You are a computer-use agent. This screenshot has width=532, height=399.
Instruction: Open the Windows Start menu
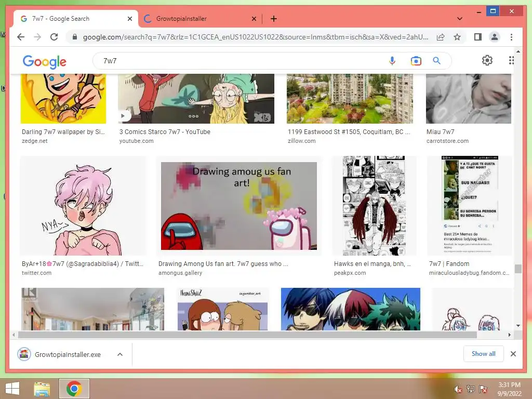coord(12,389)
